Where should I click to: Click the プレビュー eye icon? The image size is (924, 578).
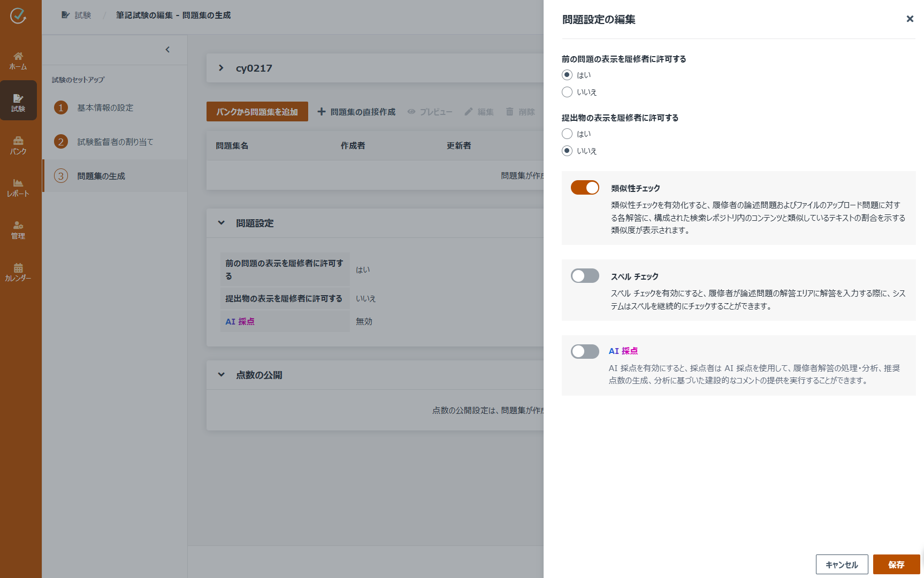tap(411, 112)
